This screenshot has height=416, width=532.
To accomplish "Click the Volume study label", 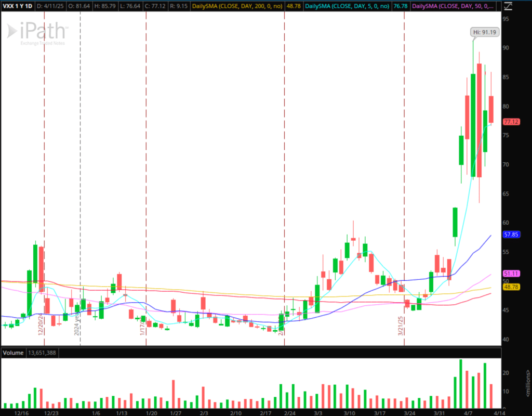I will 13,353.
